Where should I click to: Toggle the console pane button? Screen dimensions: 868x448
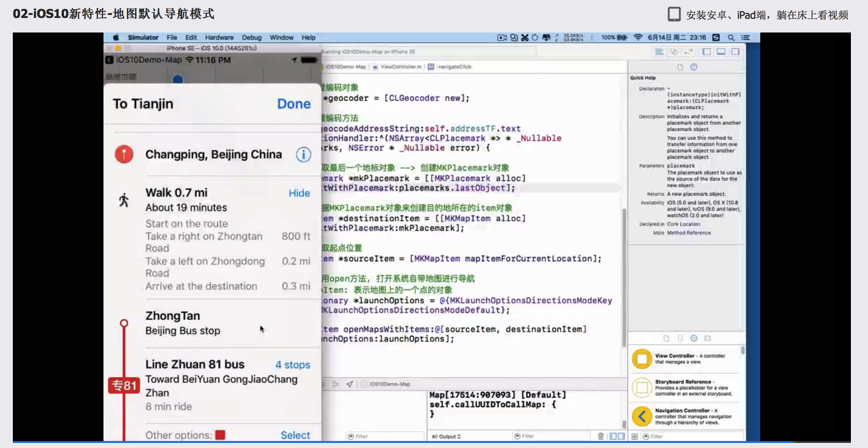(621, 436)
